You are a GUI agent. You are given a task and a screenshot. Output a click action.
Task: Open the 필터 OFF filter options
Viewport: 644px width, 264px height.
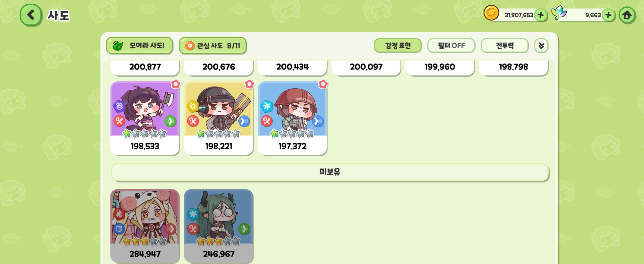(x=451, y=45)
